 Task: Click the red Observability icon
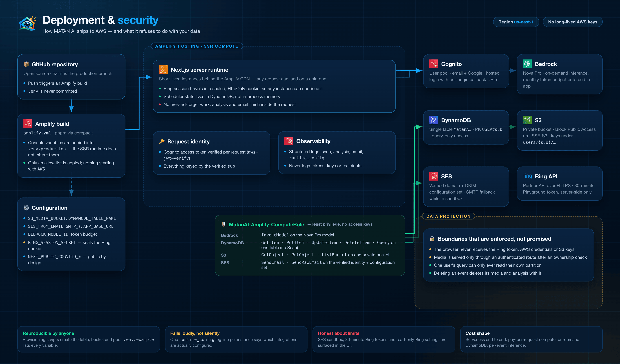click(x=289, y=141)
